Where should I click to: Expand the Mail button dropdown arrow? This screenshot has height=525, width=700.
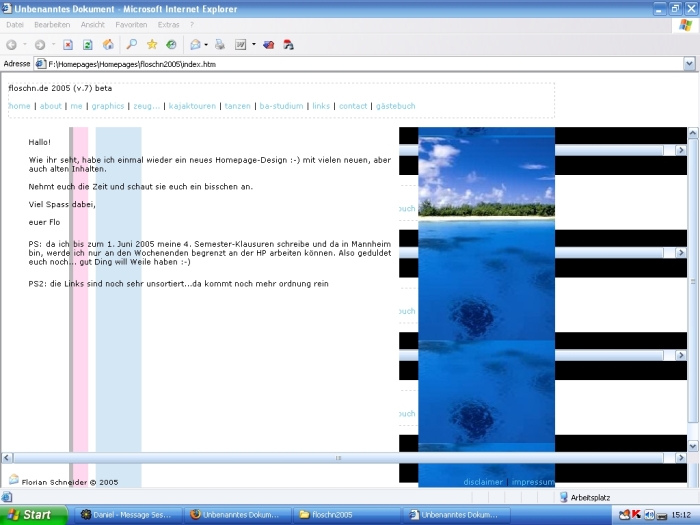click(x=206, y=45)
